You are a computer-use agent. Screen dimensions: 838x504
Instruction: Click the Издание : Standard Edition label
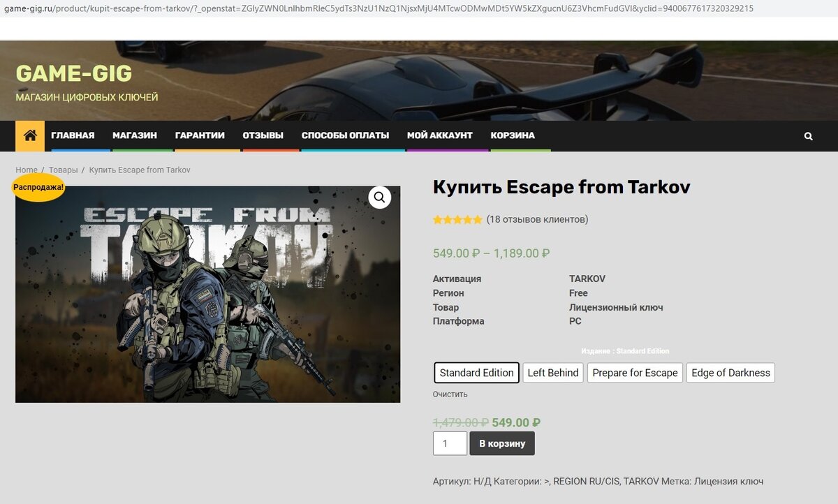pyautogui.click(x=625, y=351)
